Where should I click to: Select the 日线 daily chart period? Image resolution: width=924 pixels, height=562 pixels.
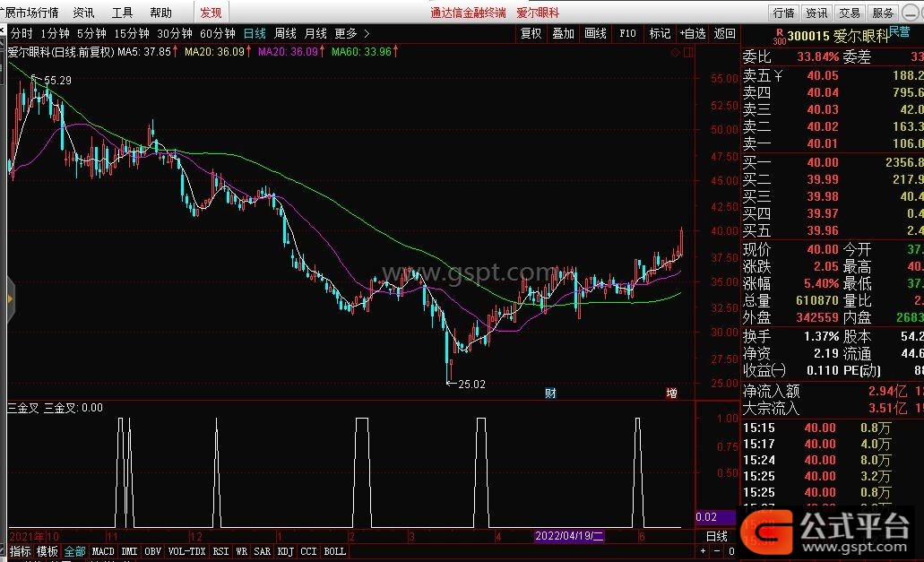point(255,33)
